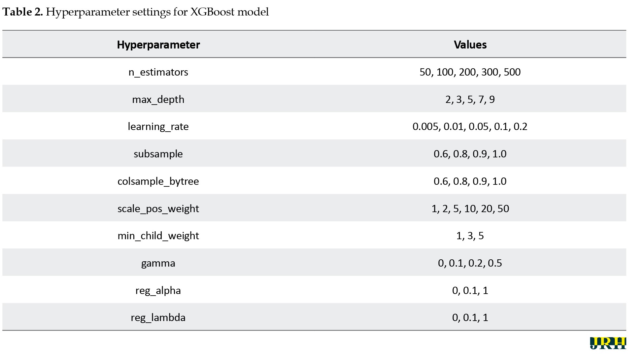Click the gamma values 0, 0.1, 0.2, 0.5

470,263
